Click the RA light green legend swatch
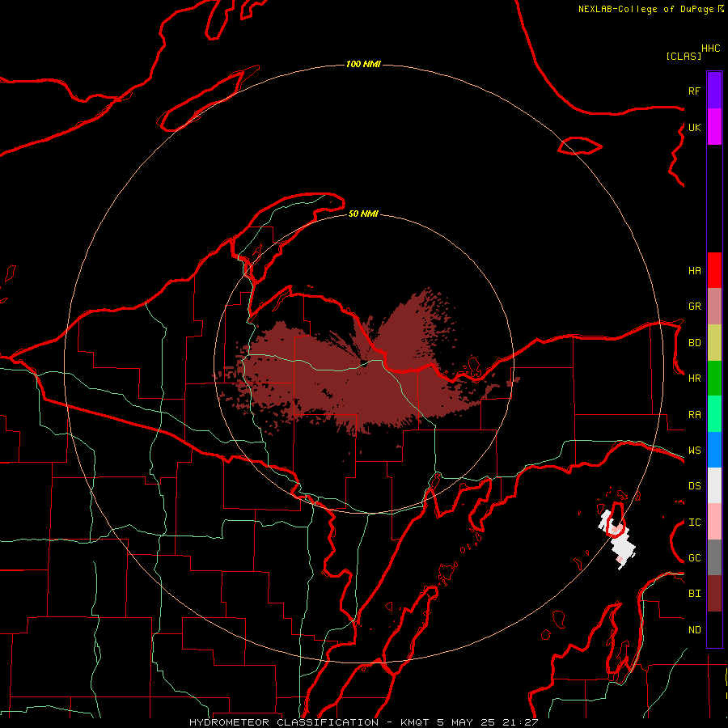The image size is (728, 728). (x=714, y=414)
